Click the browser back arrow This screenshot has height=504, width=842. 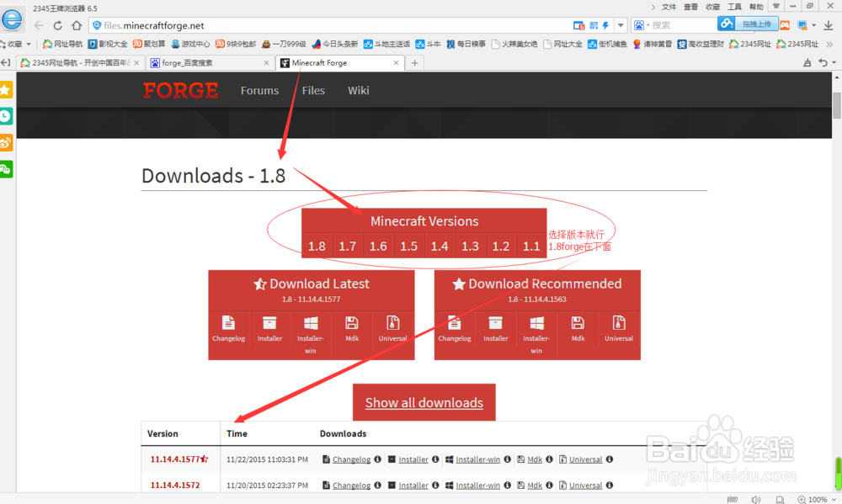click(x=39, y=25)
